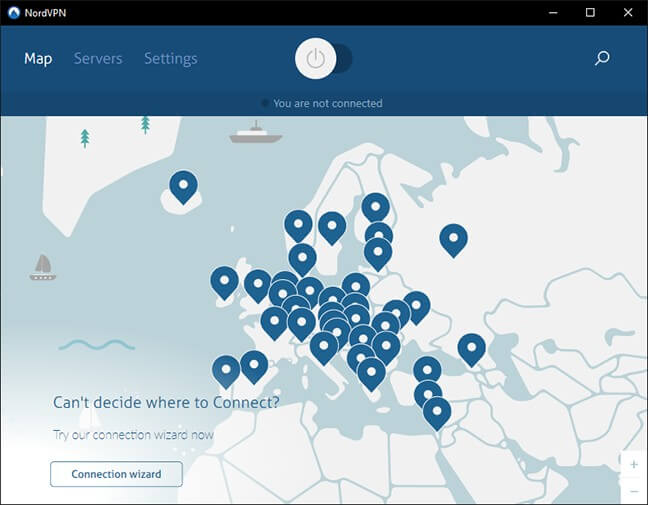Select the Norway server pin
648x505 pixels.
(x=298, y=226)
